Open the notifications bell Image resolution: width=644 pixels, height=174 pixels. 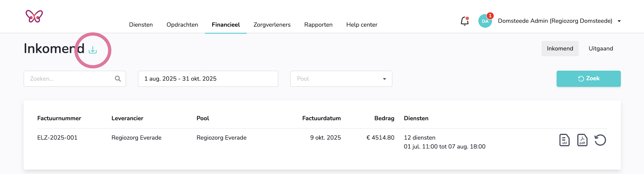click(x=465, y=21)
